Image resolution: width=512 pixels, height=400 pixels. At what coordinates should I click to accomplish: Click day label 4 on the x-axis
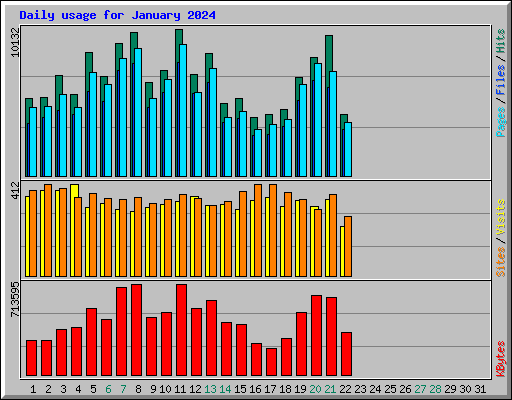coord(78,389)
